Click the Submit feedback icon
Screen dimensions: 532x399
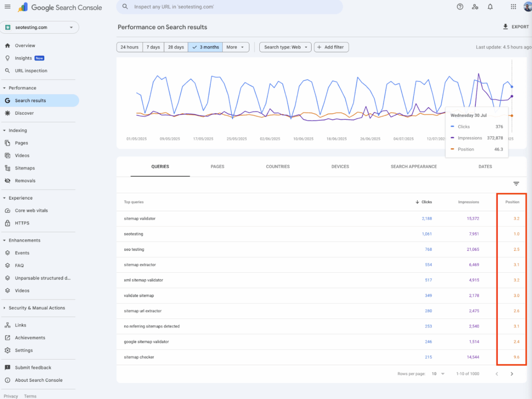pos(7,367)
